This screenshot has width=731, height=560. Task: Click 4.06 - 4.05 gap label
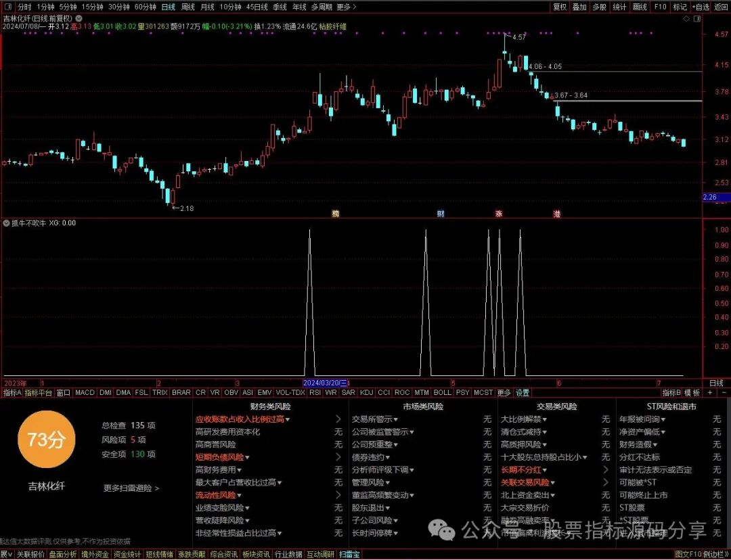[546, 67]
